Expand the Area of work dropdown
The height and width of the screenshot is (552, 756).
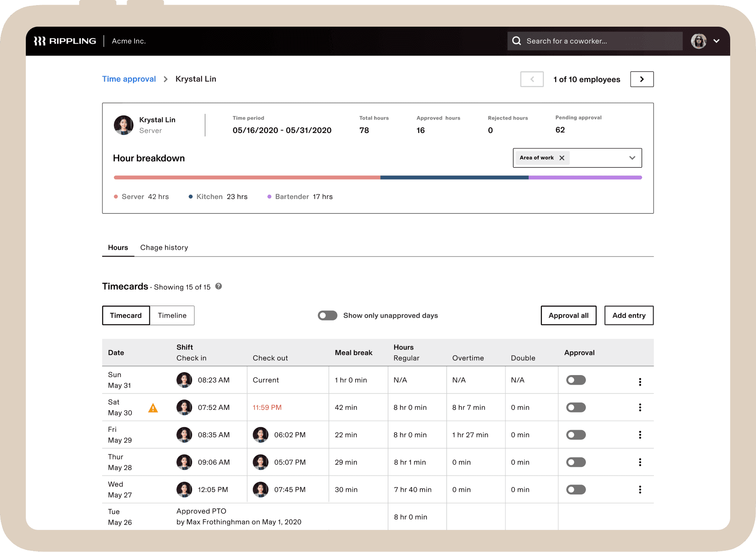632,158
